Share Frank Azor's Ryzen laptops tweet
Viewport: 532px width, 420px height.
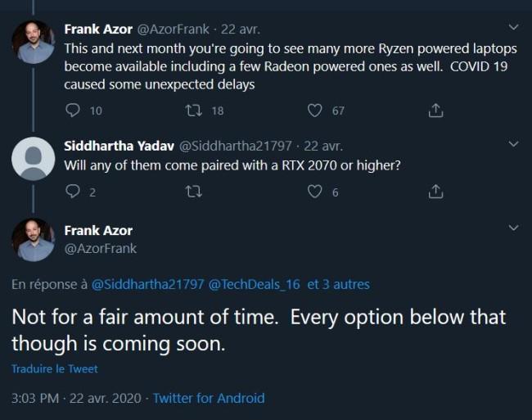tap(436, 111)
